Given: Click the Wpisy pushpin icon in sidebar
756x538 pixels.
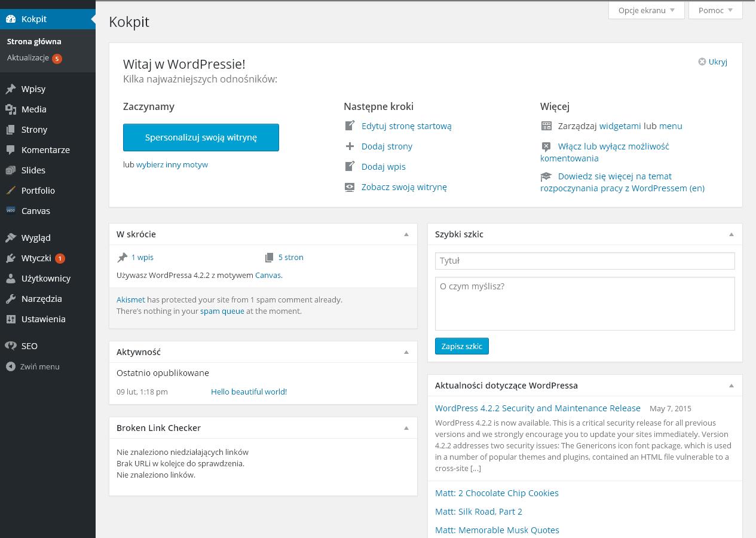Looking at the screenshot, I should (x=11, y=89).
